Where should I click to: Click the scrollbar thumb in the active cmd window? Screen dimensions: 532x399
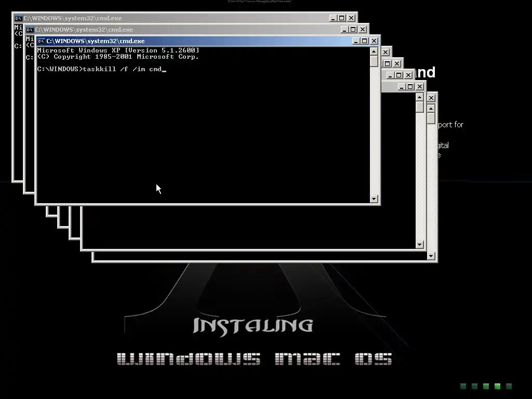click(x=374, y=61)
